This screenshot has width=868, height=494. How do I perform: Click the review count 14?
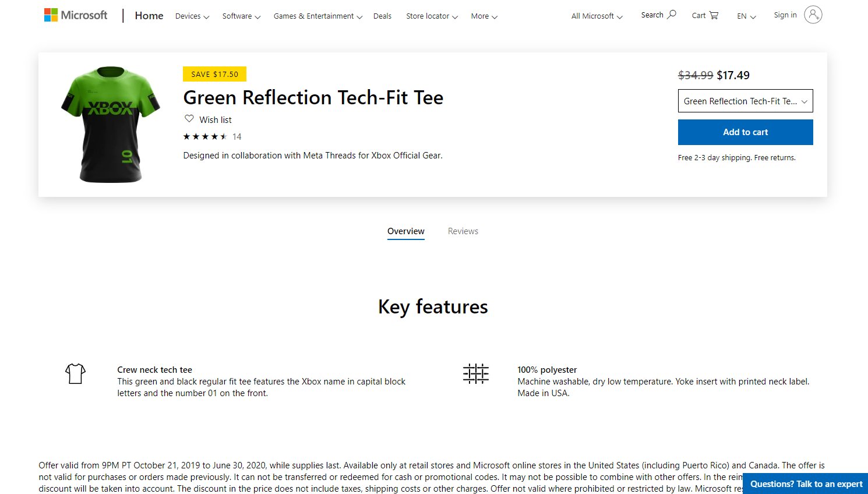(237, 137)
